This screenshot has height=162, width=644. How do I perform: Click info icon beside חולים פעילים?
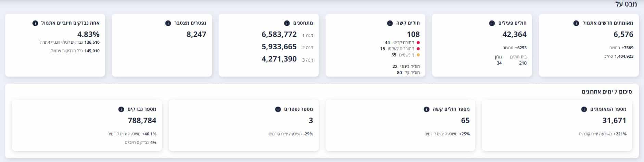point(492,23)
